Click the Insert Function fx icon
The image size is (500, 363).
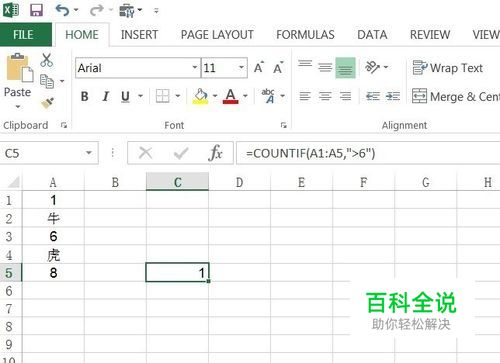[x=215, y=153]
